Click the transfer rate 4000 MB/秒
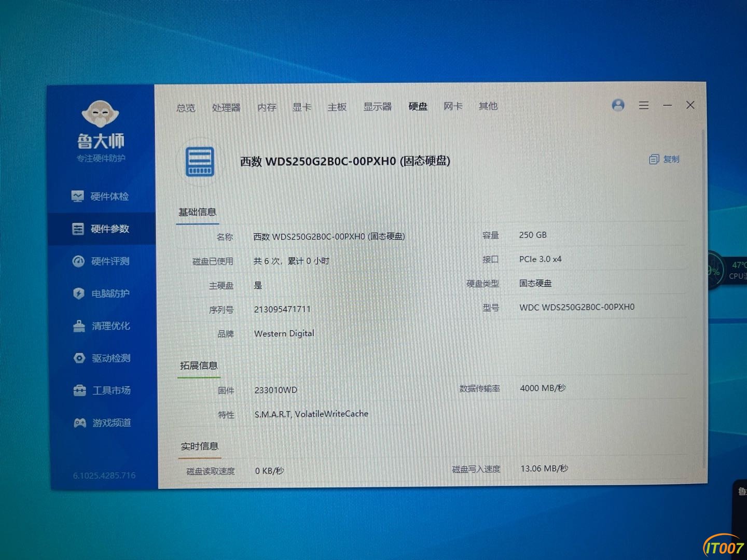This screenshot has height=560, width=747. click(x=543, y=388)
